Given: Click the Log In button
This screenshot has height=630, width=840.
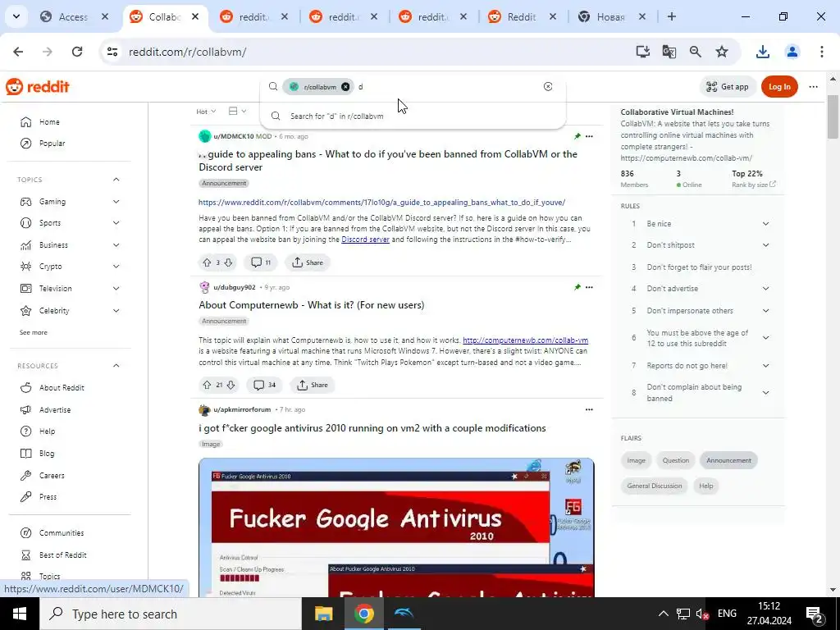Looking at the screenshot, I should [779, 87].
